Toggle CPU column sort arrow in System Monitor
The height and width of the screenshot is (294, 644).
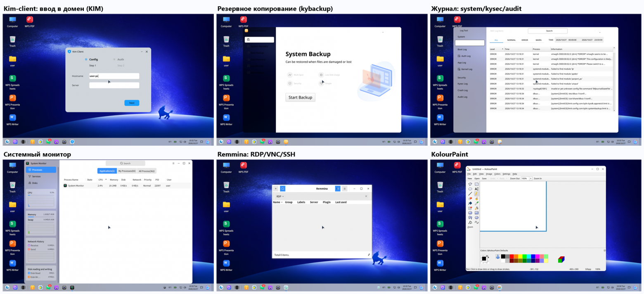click(106, 180)
